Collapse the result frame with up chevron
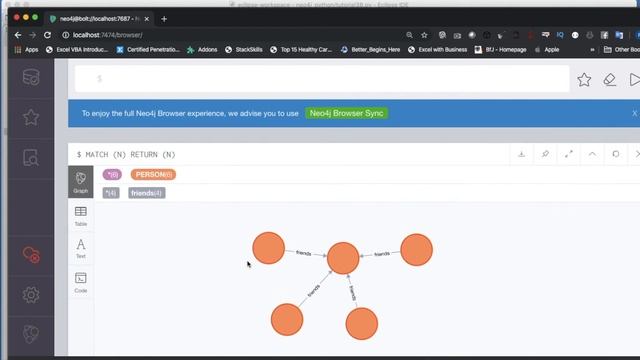 click(x=592, y=154)
